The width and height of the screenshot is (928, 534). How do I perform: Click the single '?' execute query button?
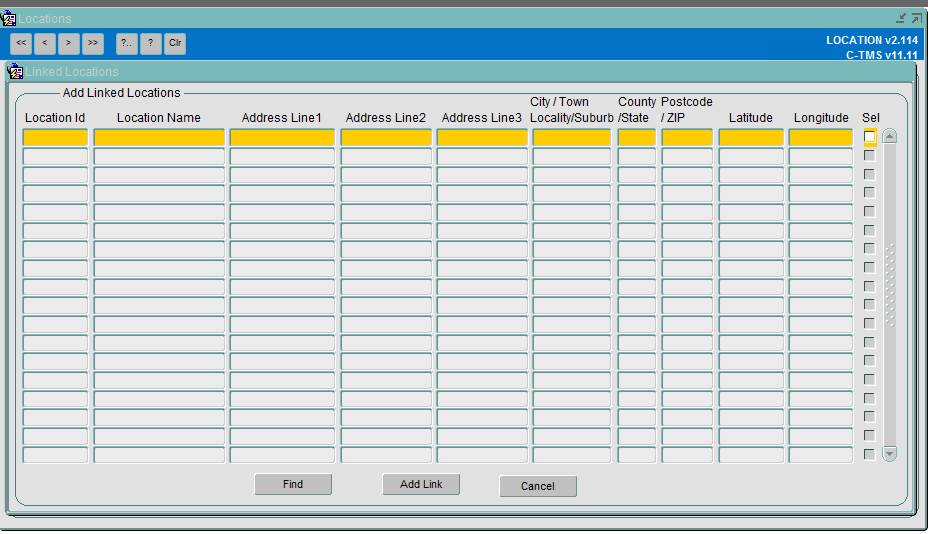click(x=151, y=43)
